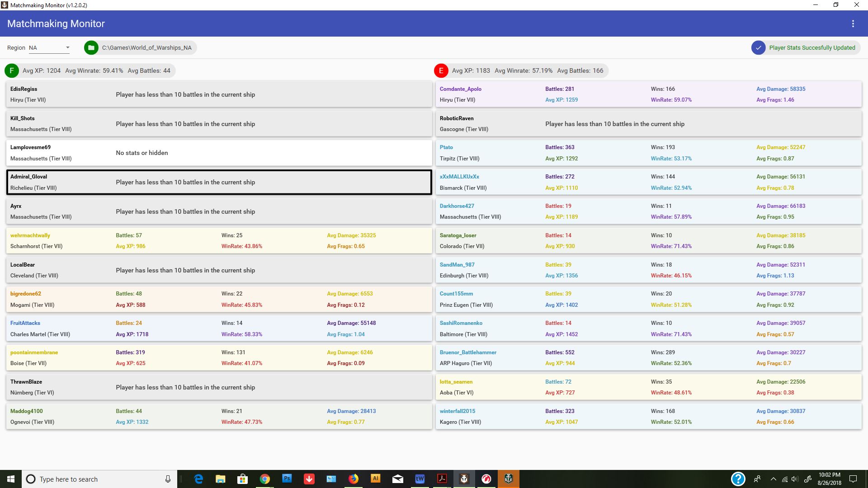Click the green folder icon for game path
The image size is (868, 488).
(x=91, y=47)
